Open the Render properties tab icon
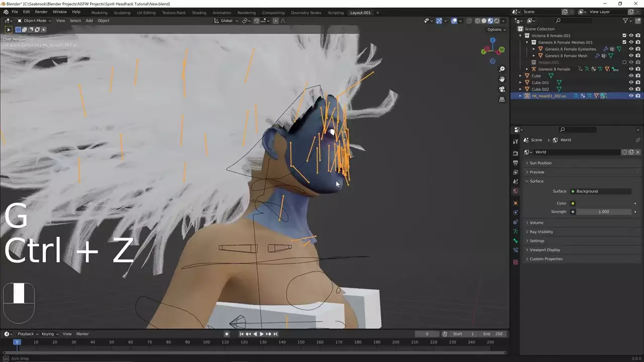The width and height of the screenshot is (644, 362). click(515, 153)
